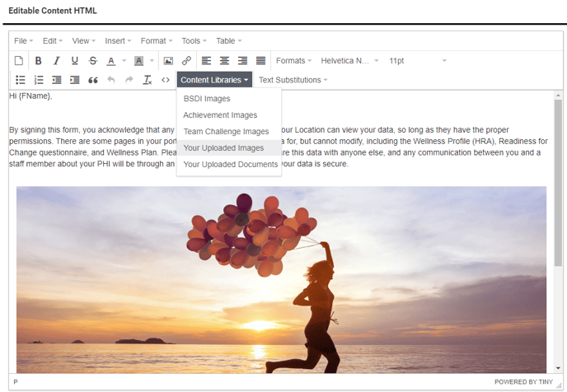
Task: Select Your Uploaded Images from the menu
Action: point(223,148)
